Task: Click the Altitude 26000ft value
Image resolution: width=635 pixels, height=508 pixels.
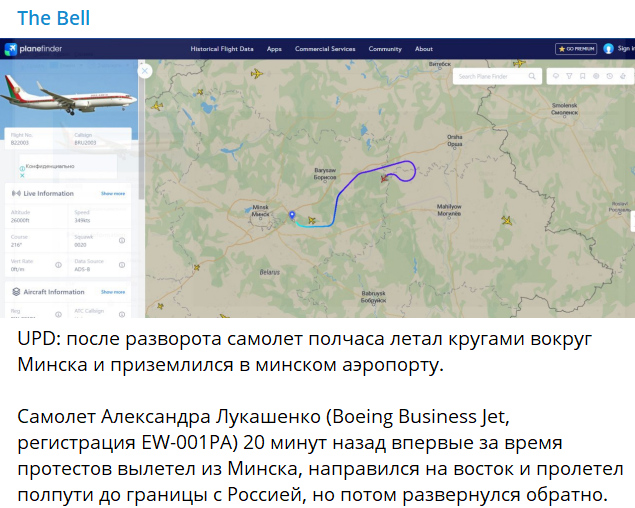Action: [x=20, y=220]
